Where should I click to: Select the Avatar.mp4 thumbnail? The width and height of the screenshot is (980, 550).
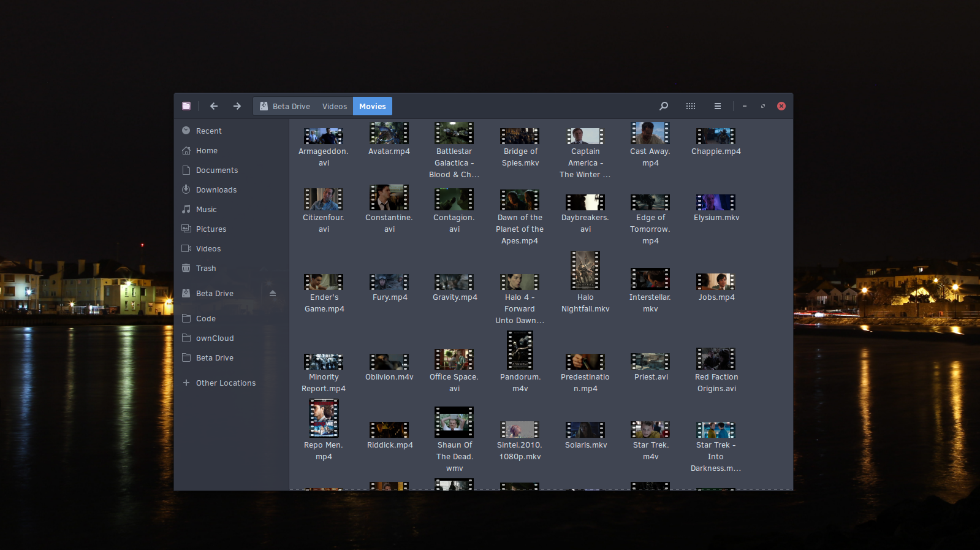(x=389, y=133)
